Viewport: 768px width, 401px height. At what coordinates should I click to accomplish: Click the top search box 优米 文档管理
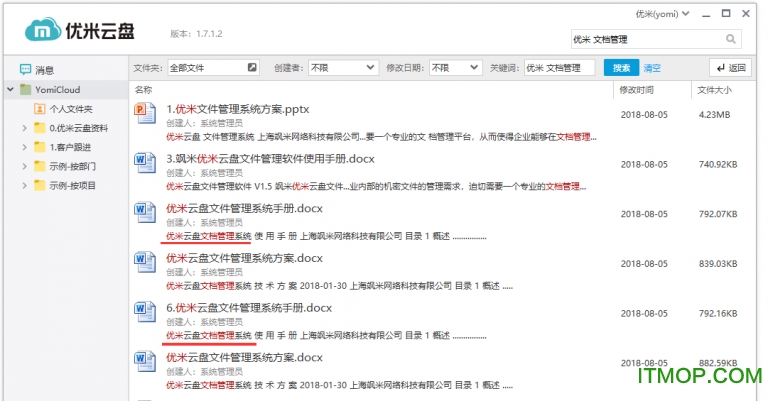tap(656, 39)
